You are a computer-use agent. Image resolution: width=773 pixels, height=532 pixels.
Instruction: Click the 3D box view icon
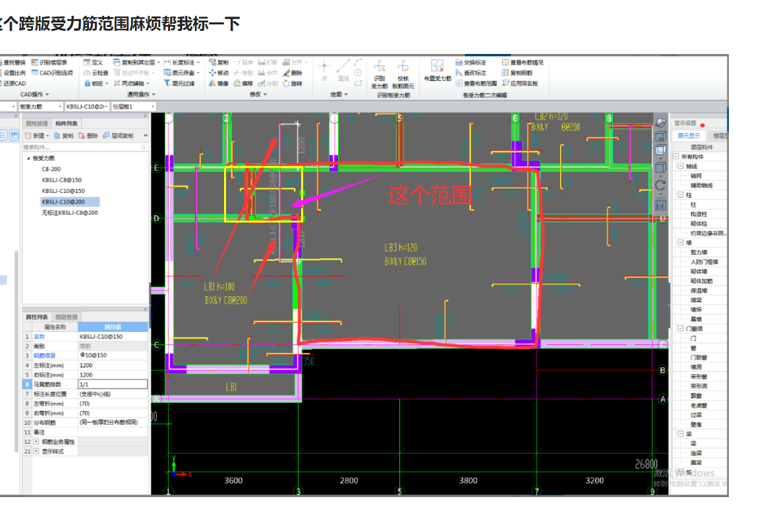[x=660, y=136]
